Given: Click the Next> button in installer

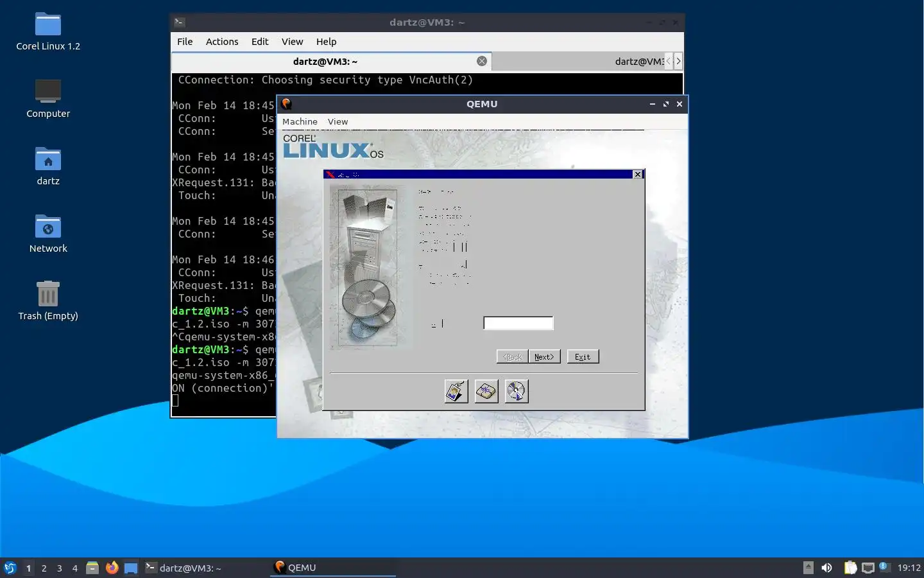Looking at the screenshot, I should pyautogui.click(x=544, y=357).
